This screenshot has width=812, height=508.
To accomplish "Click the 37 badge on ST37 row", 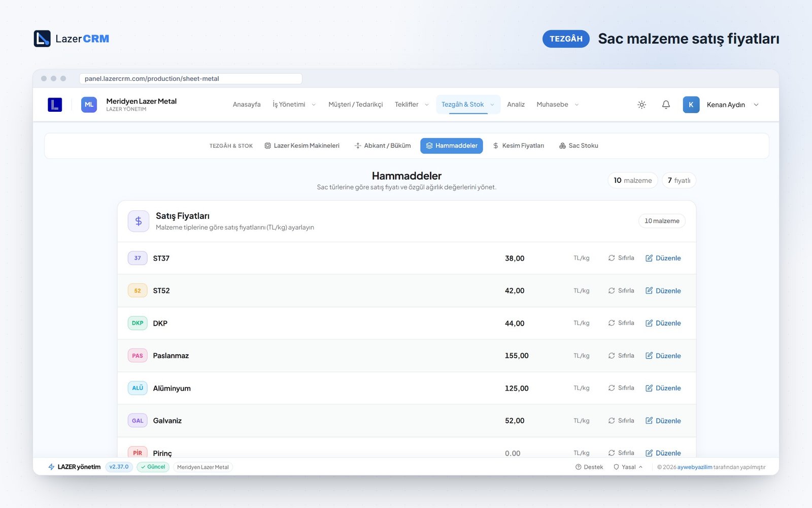I will [138, 258].
